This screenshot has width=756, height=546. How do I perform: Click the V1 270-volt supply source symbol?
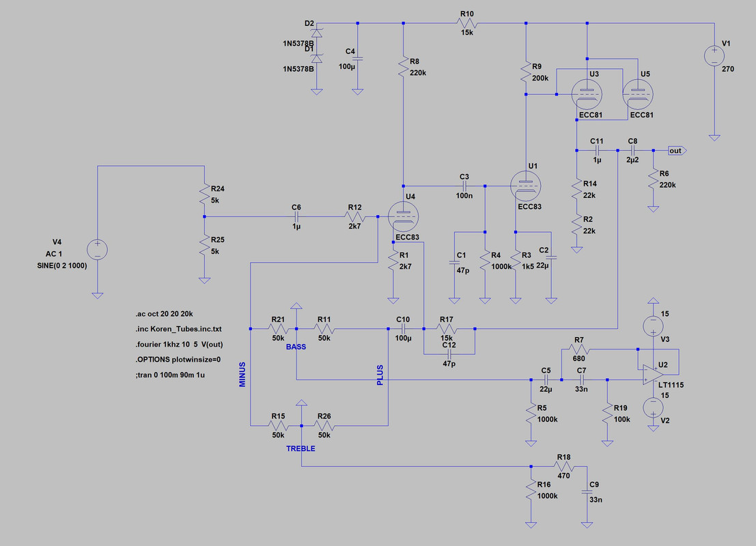[714, 56]
